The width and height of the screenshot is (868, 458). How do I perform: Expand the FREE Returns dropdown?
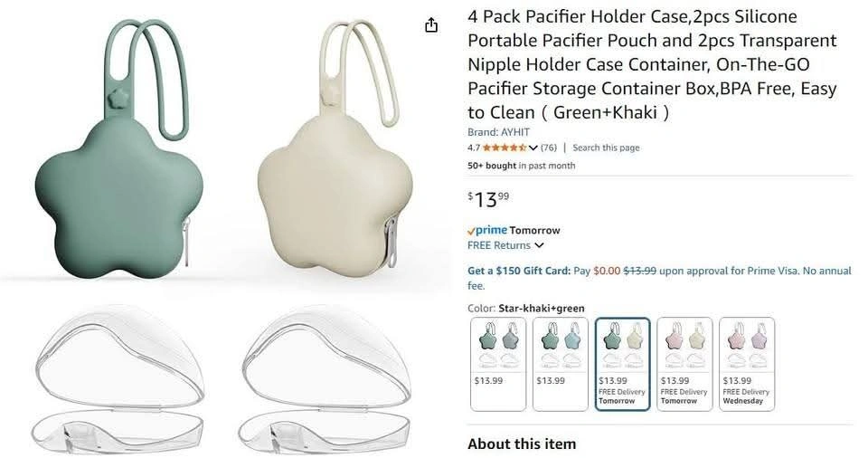coord(539,245)
